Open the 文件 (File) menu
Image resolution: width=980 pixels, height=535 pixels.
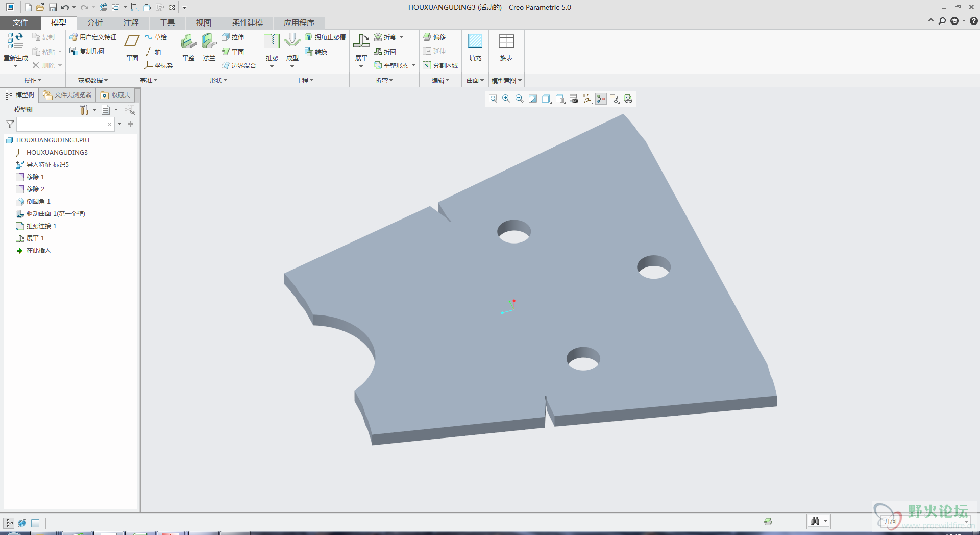click(20, 22)
